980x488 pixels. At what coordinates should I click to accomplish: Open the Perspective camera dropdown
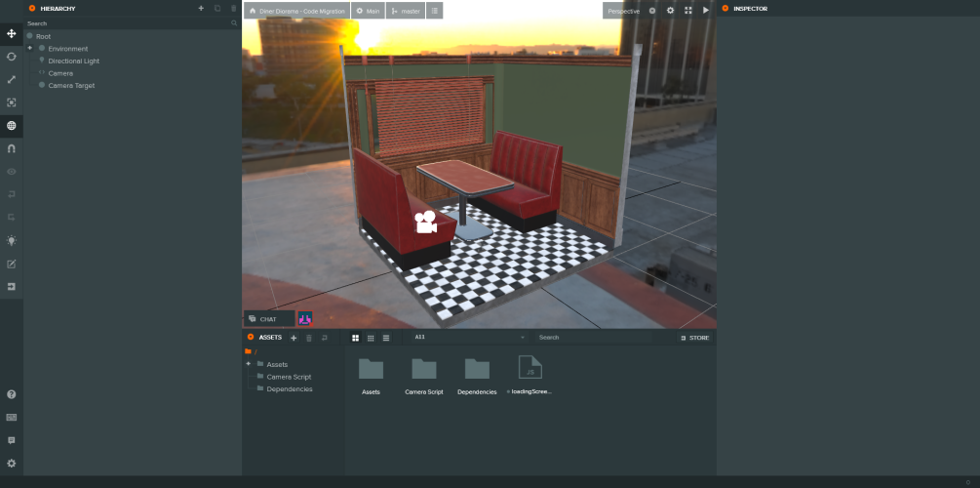tap(623, 11)
